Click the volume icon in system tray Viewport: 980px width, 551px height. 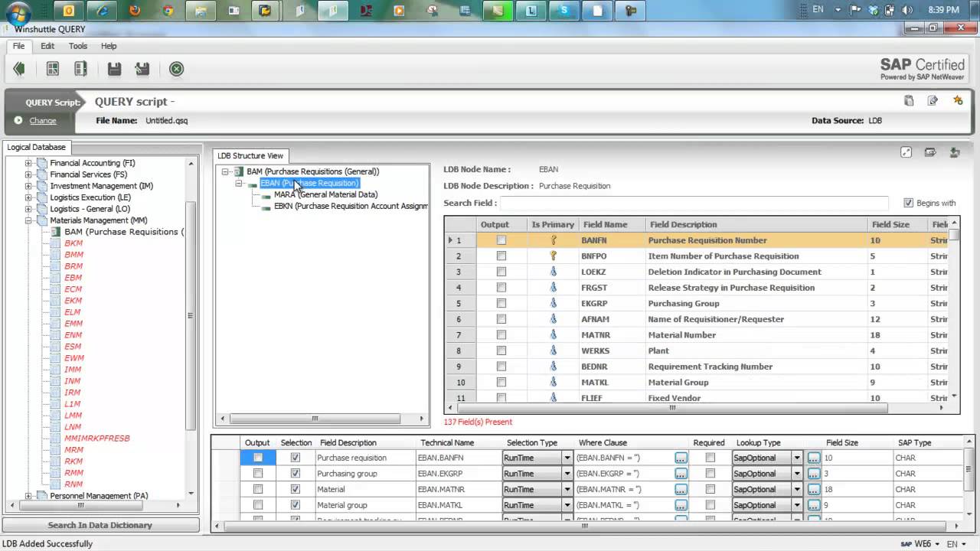908,10
